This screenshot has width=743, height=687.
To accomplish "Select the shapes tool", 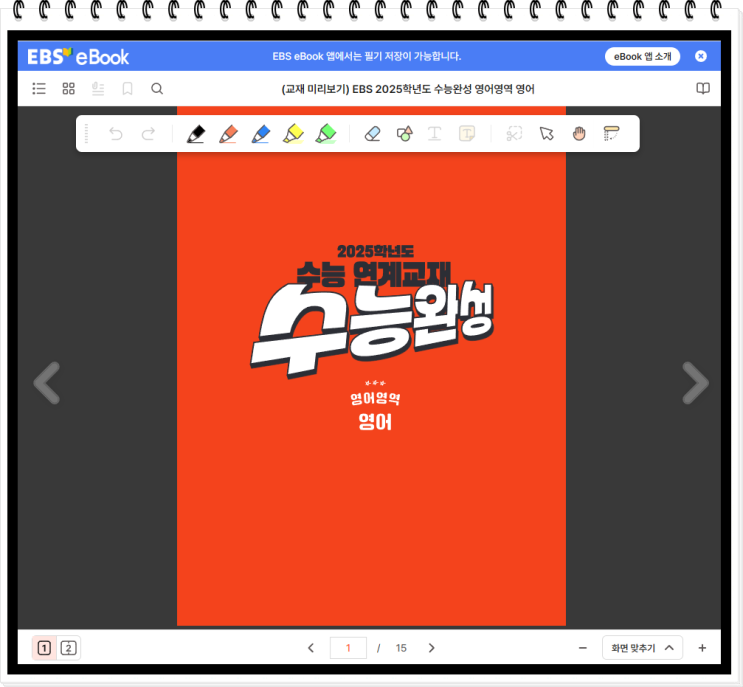I will (405, 134).
